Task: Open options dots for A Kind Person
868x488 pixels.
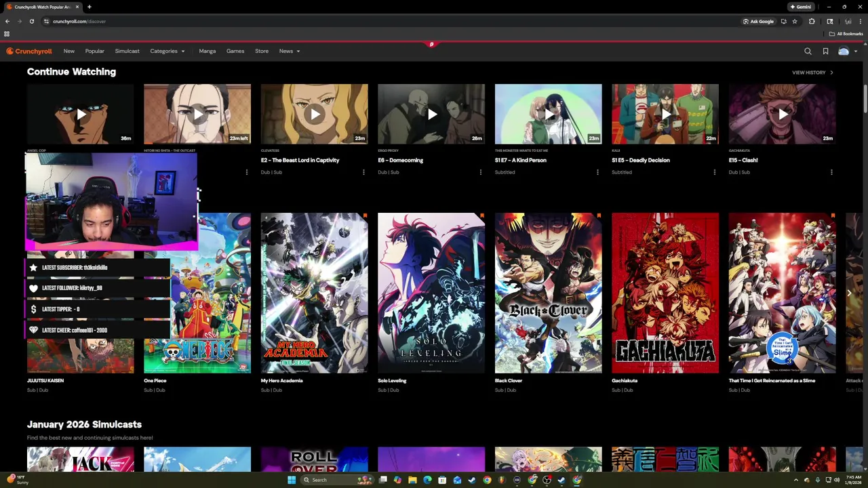Action: pyautogui.click(x=597, y=172)
